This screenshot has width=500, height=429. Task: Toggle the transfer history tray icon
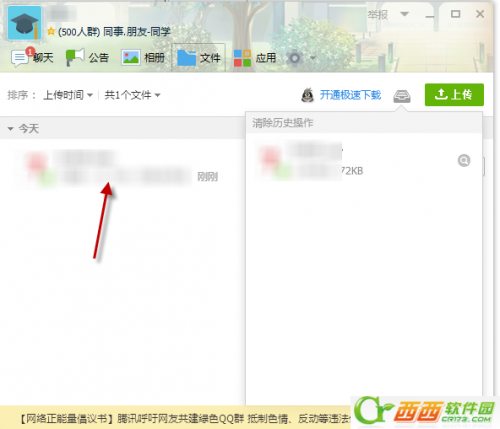(402, 96)
